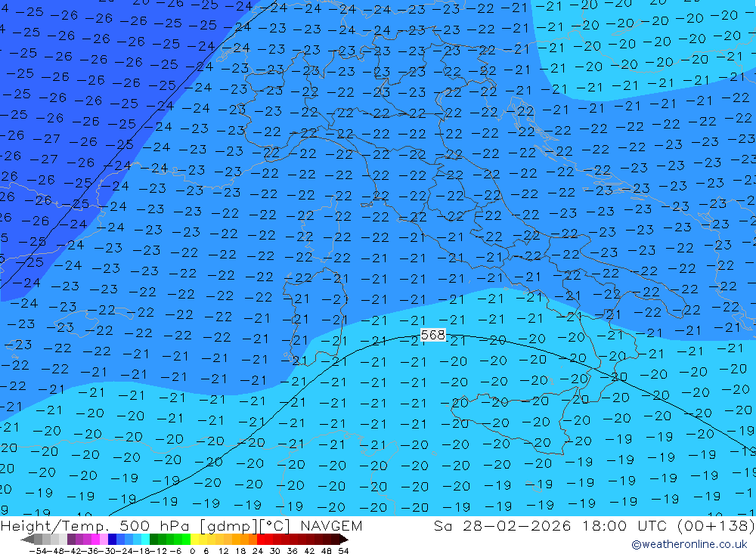Open the weatheronline.co.uk copyright link

689,544
